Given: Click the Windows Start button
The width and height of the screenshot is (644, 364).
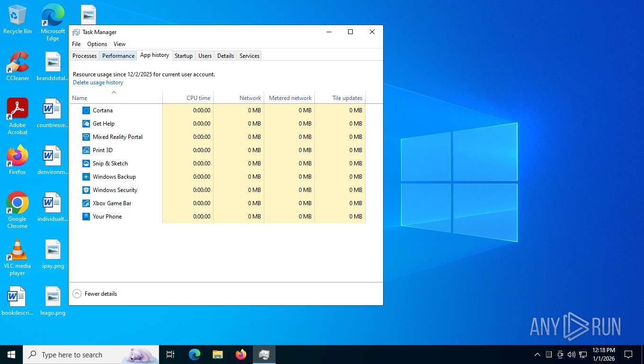Looking at the screenshot, I should 11,355.
